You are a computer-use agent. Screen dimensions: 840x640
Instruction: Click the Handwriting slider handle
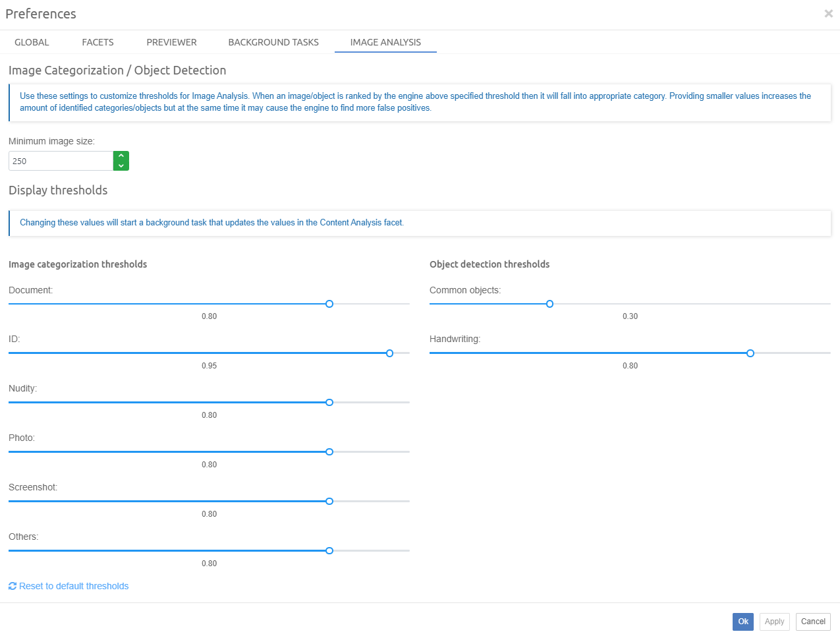pyautogui.click(x=750, y=353)
